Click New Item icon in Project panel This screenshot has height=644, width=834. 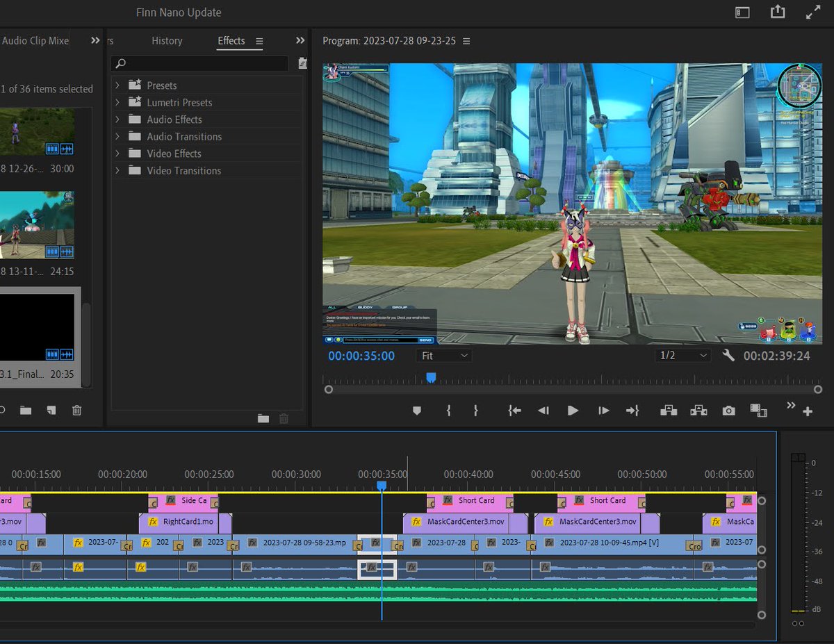coord(51,411)
